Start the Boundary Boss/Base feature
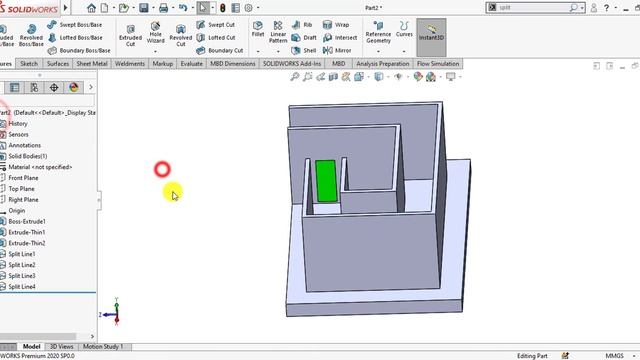 (x=79, y=51)
